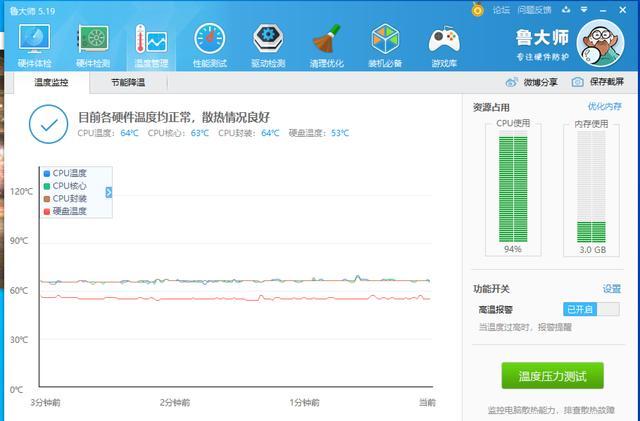Click the 微博分享 share link
The height and width of the screenshot is (421, 640).
[541, 82]
